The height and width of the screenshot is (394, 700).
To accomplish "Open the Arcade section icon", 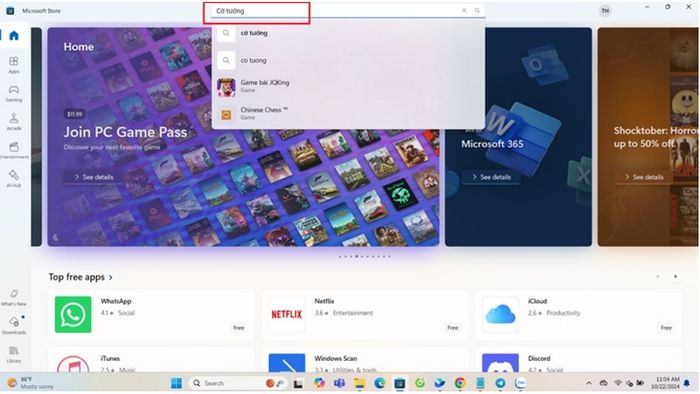I will pyautogui.click(x=14, y=121).
